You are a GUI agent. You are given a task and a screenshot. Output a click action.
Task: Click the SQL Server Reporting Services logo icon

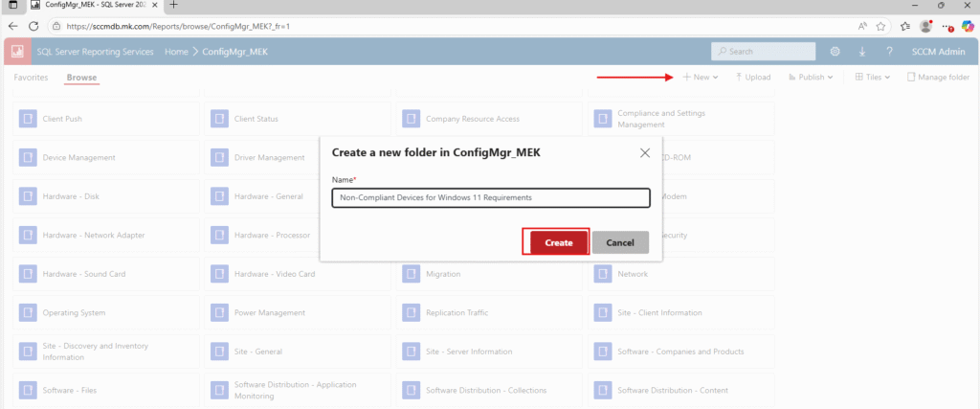[17, 51]
